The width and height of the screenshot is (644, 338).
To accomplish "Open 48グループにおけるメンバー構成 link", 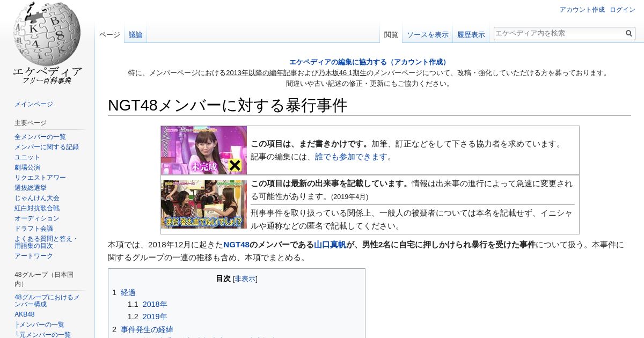I will (47, 300).
